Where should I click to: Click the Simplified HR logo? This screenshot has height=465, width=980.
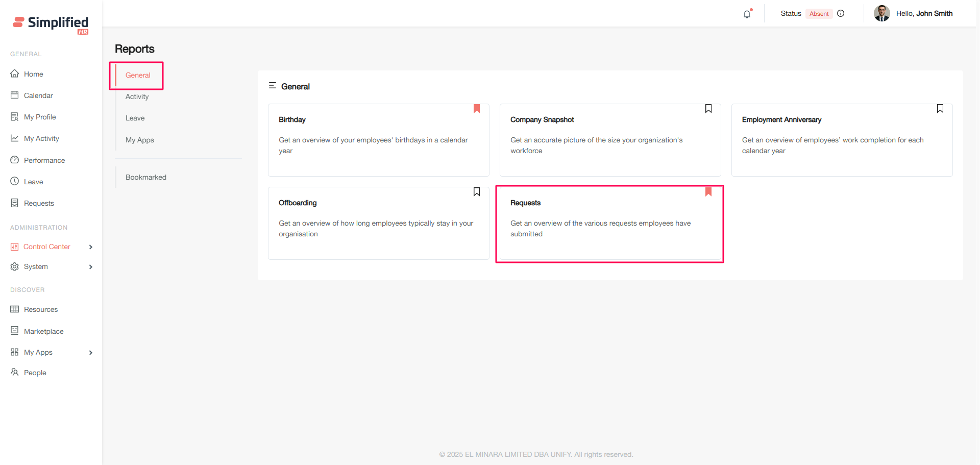coord(51,24)
